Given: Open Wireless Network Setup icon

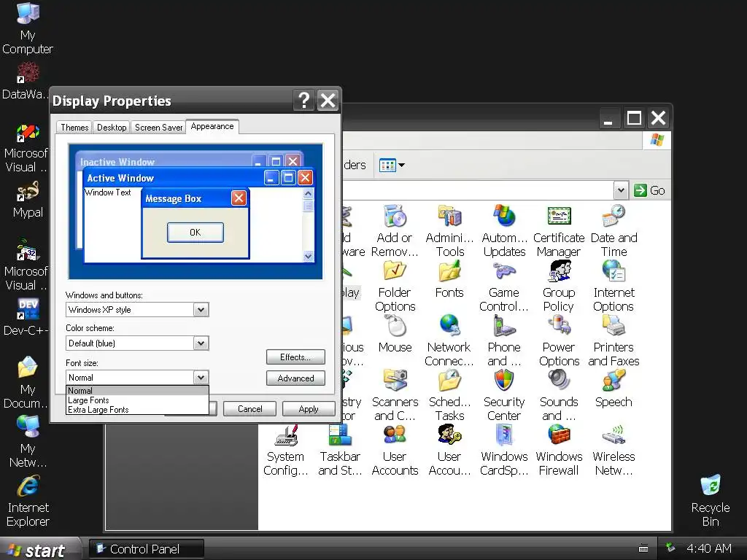Looking at the screenshot, I should pos(614,451).
